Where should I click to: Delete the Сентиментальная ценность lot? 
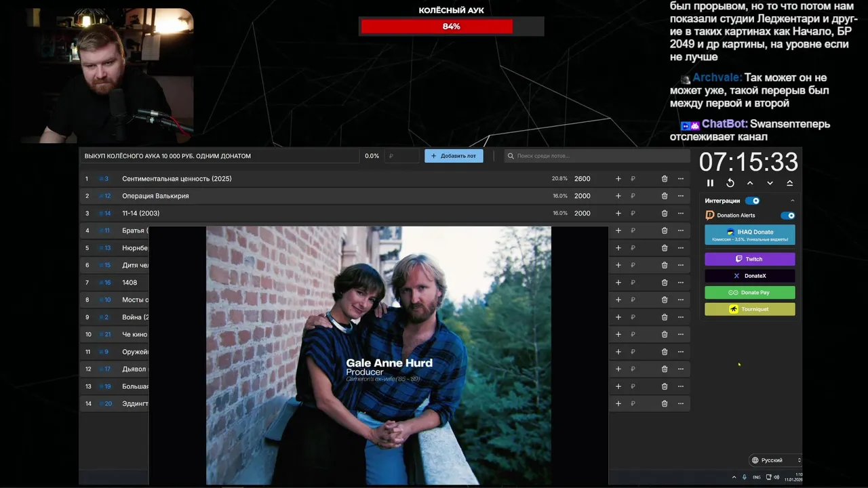[x=665, y=179]
